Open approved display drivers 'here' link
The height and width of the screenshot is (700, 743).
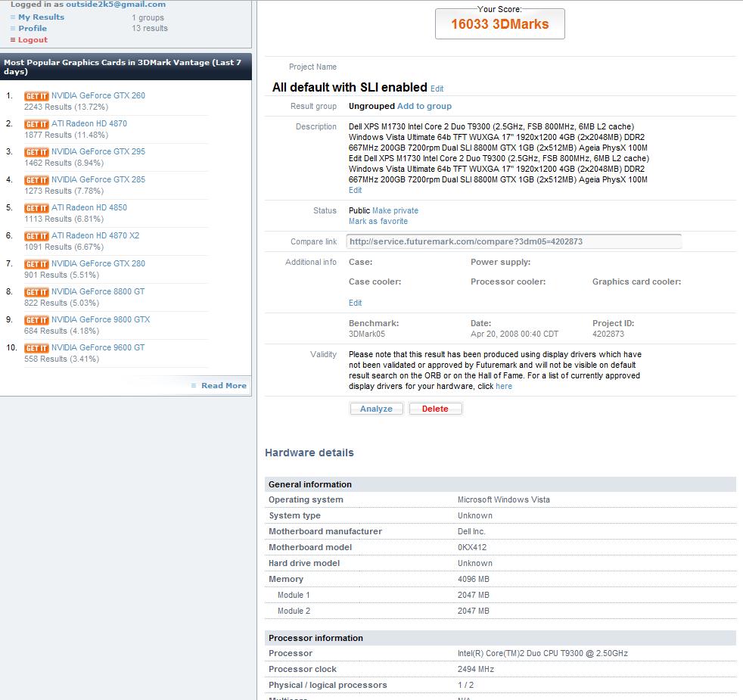point(504,386)
